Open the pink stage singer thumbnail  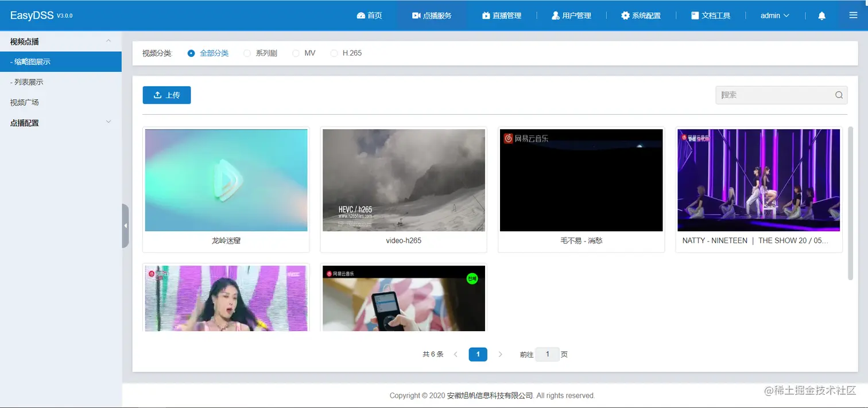coord(226,298)
